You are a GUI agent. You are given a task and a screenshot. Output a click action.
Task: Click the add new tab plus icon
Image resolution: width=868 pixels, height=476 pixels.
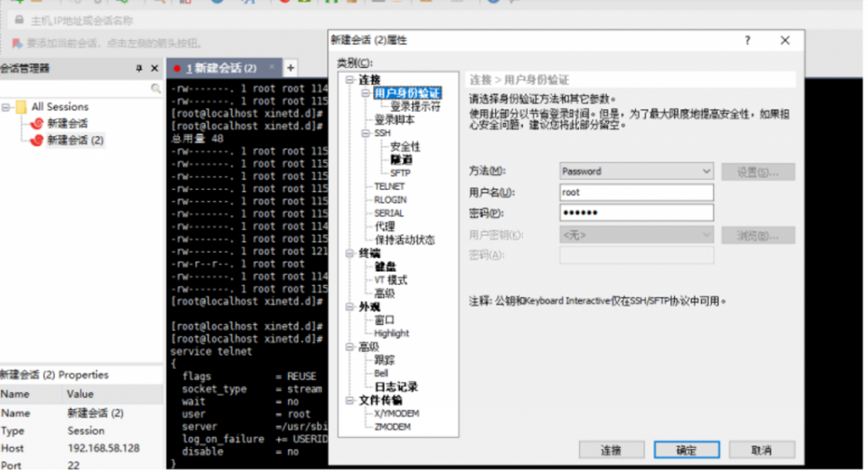290,68
